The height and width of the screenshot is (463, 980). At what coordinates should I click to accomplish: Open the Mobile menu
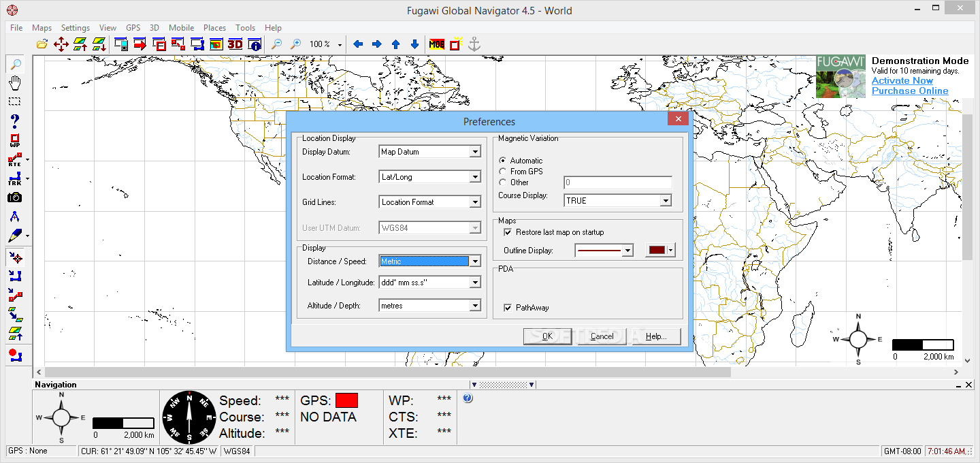click(x=181, y=28)
